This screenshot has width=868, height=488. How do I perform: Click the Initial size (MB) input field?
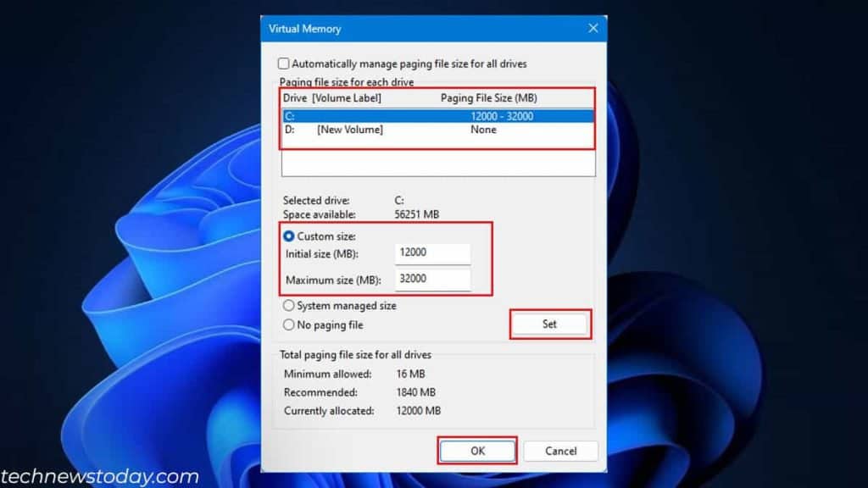tap(432, 253)
